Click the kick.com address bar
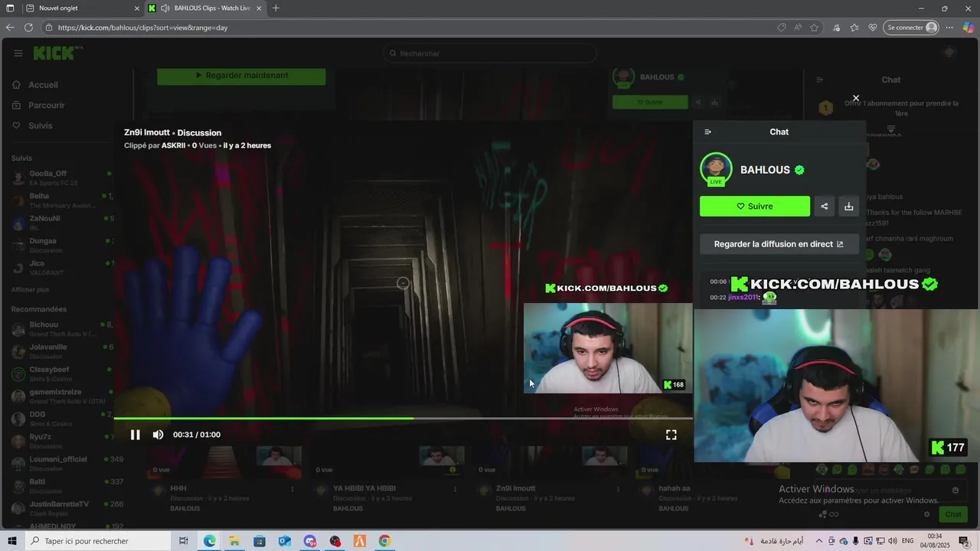 point(413,28)
